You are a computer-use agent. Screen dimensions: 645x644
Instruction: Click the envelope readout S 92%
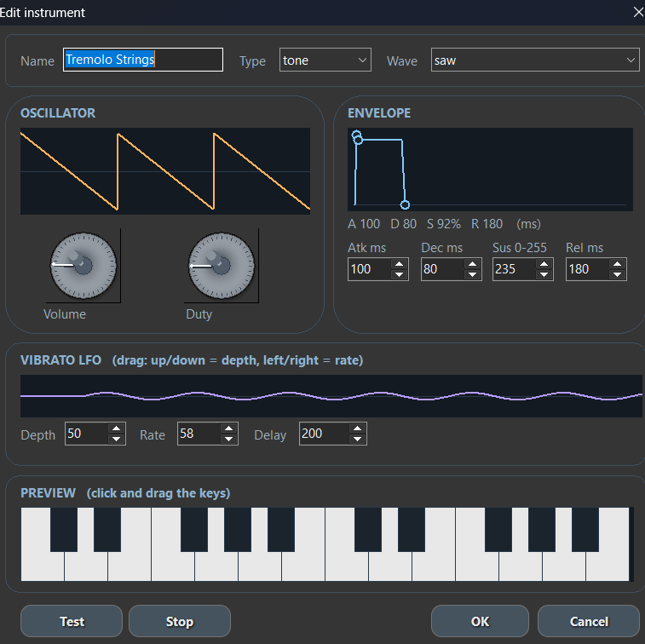pyautogui.click(x=443, y=224)
